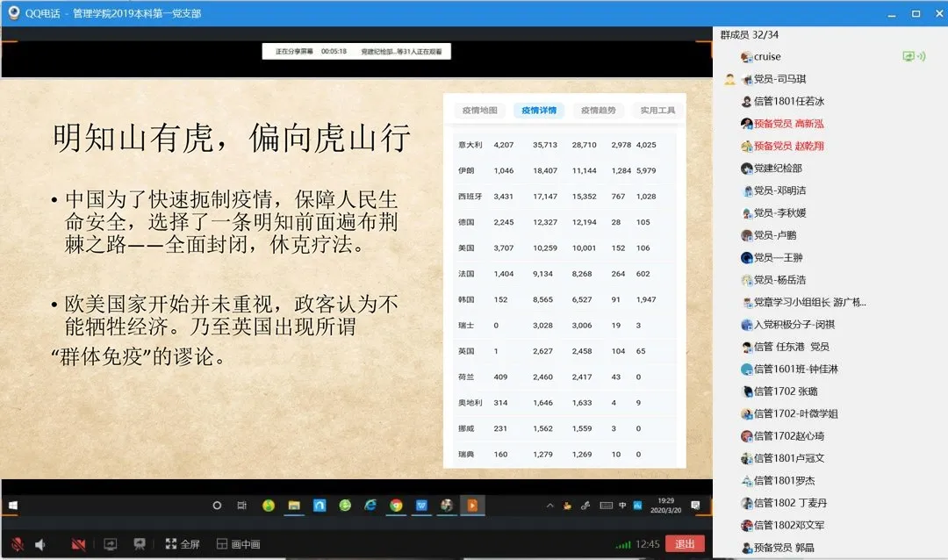
Task: Open the 疫情趋势 tab
Action: click(x=599, y=111)
